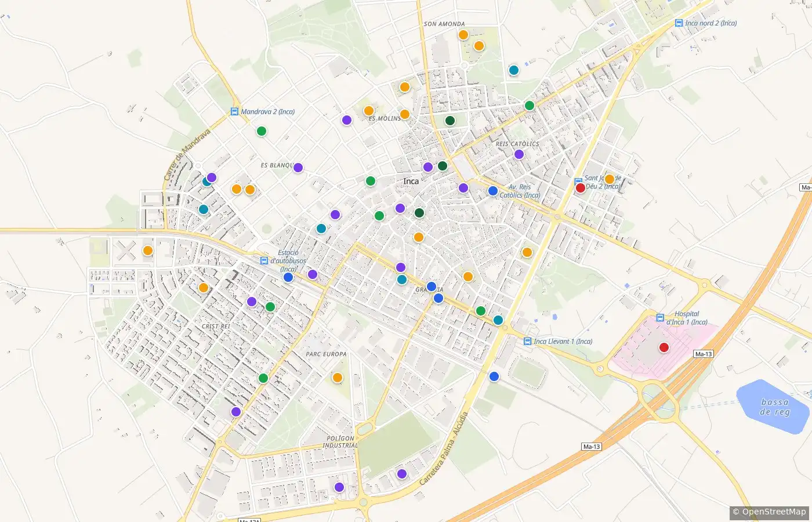The height and width of the screenshot is (522, 812).
Task: Click the POLÍGON INDUSTRIAL label
Action: (x=340, y=441)
